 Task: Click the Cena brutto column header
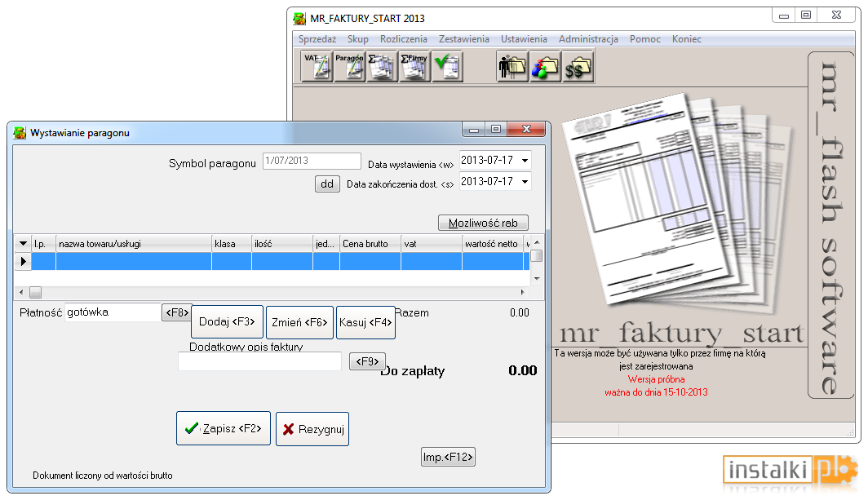click(370, 244)
